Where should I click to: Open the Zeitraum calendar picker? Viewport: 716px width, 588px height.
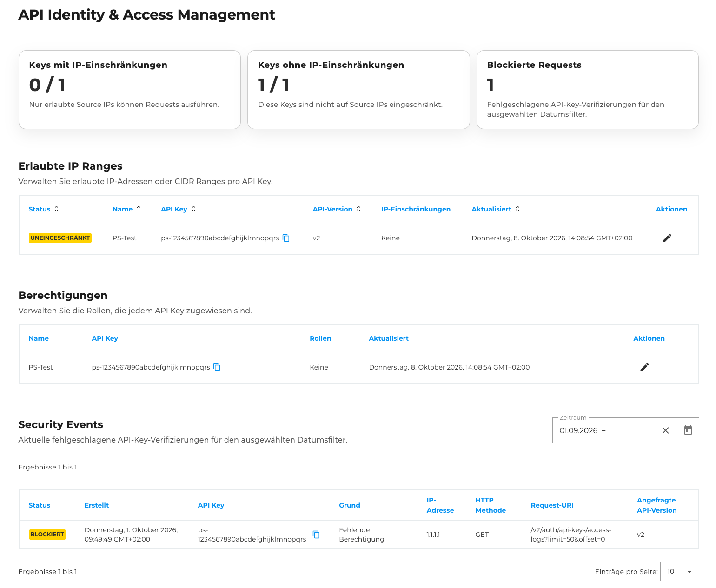tap(688, 430)
